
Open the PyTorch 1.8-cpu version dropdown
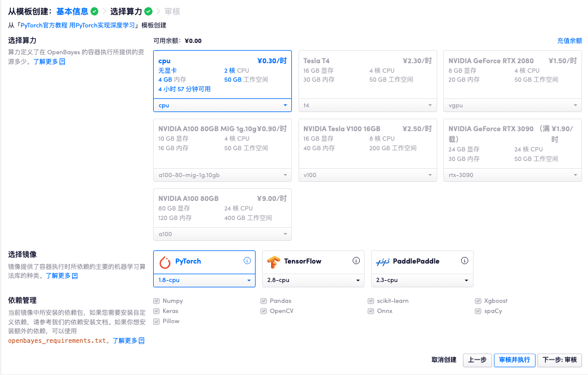pos(204,280)
